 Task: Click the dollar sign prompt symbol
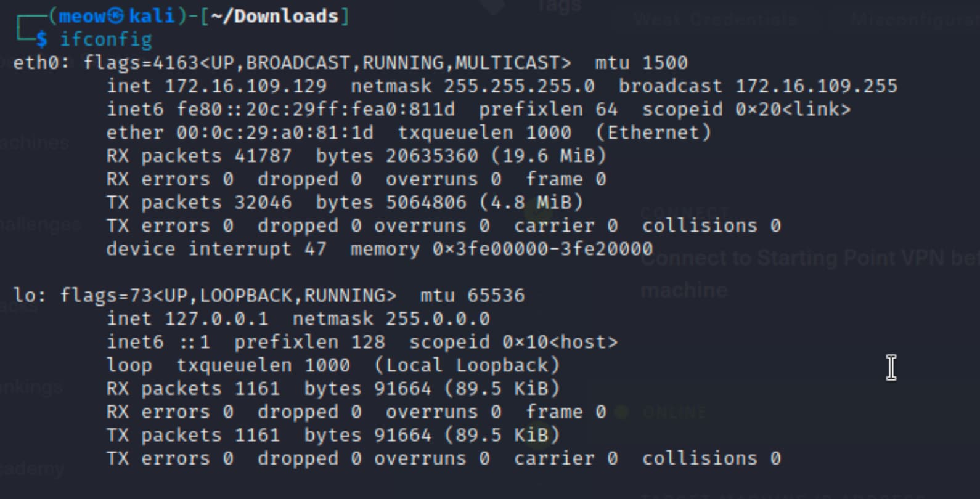click(41, 39)
